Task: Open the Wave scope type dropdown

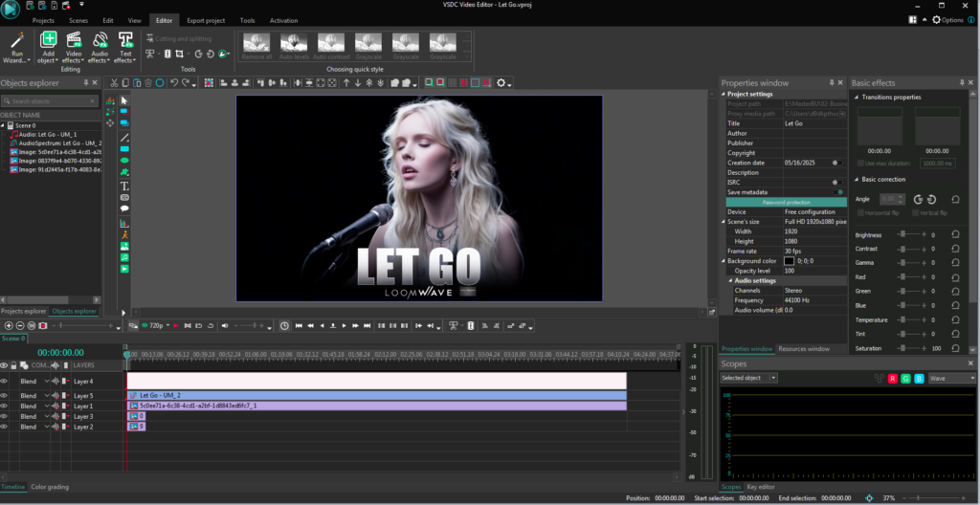Action: tap(952, 378)
